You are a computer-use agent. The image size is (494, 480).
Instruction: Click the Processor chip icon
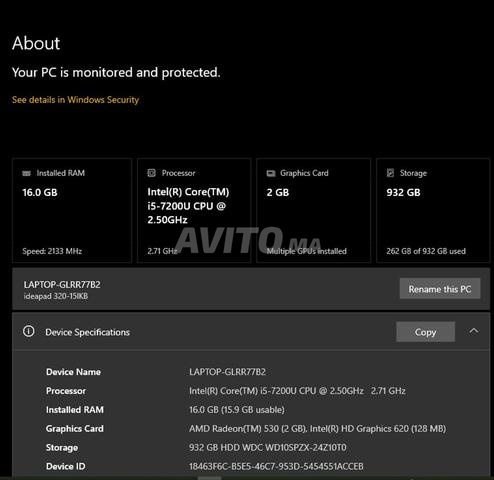151,173
